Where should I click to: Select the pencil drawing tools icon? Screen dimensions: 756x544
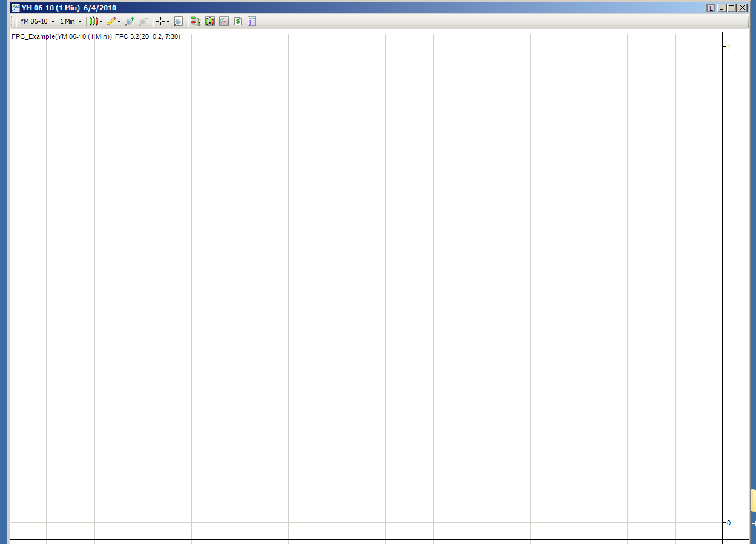point(111,21)
